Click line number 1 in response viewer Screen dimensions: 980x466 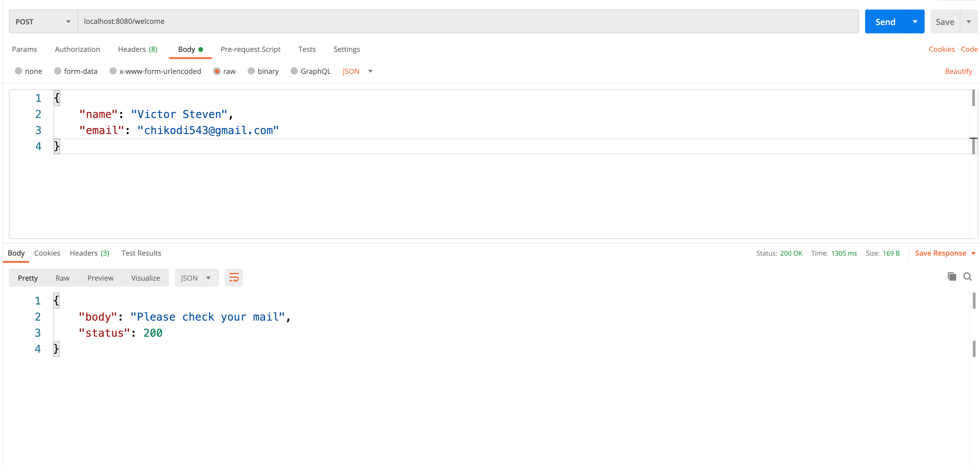click(38, 301)
